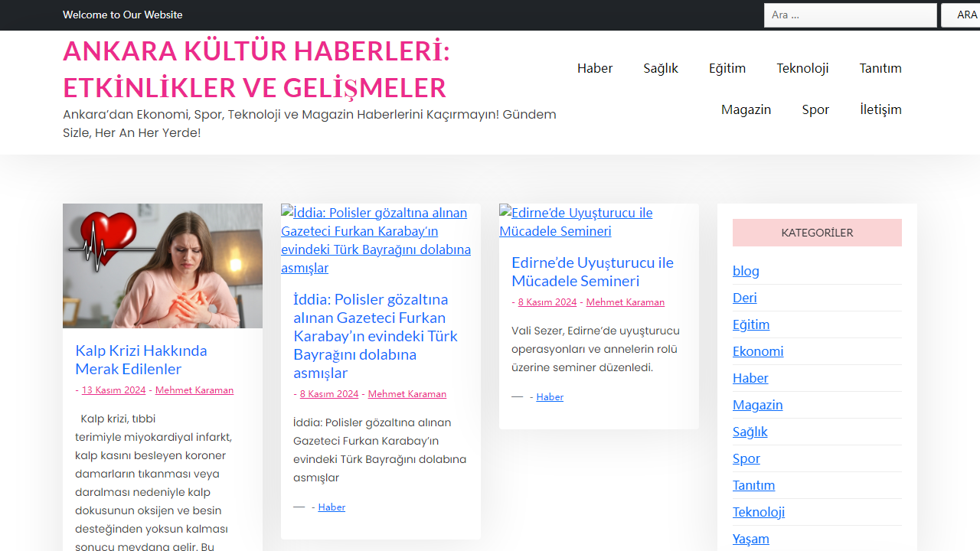Open the blog category in sidebar
The width and height of the screenshot is (980, 551).
(x=746, y=270)
